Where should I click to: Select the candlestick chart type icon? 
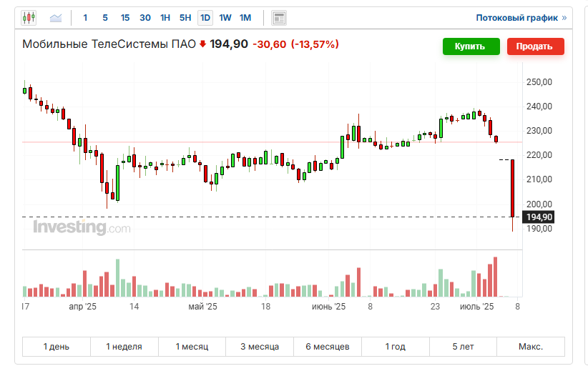click(29, 18)
